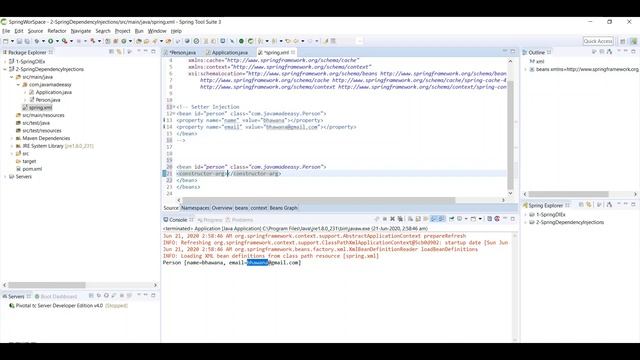Minimize the editor area

point(505,52)
